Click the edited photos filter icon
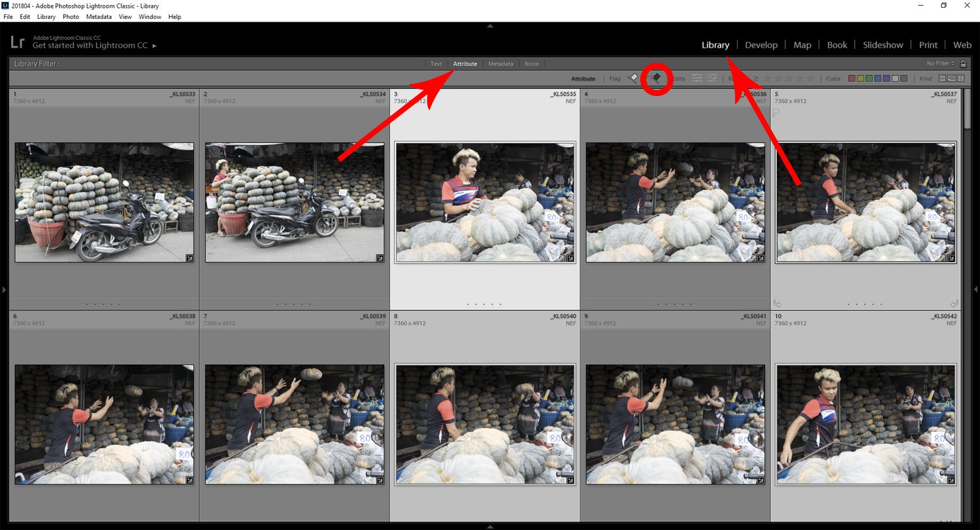 [698, 78]
